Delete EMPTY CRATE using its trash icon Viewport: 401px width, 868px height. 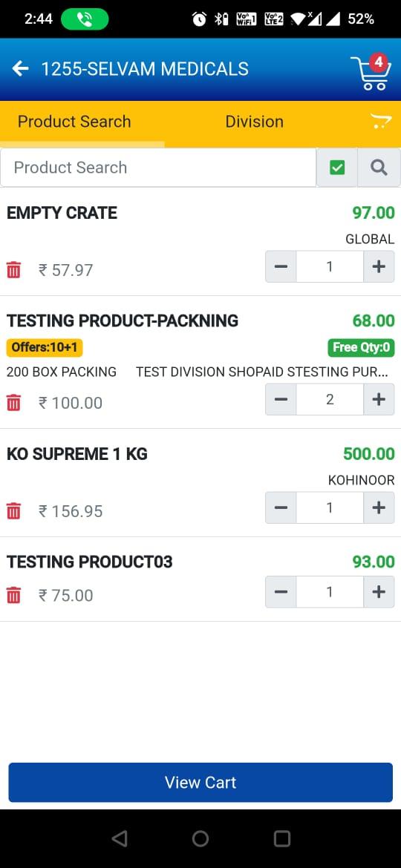point(13,270)
